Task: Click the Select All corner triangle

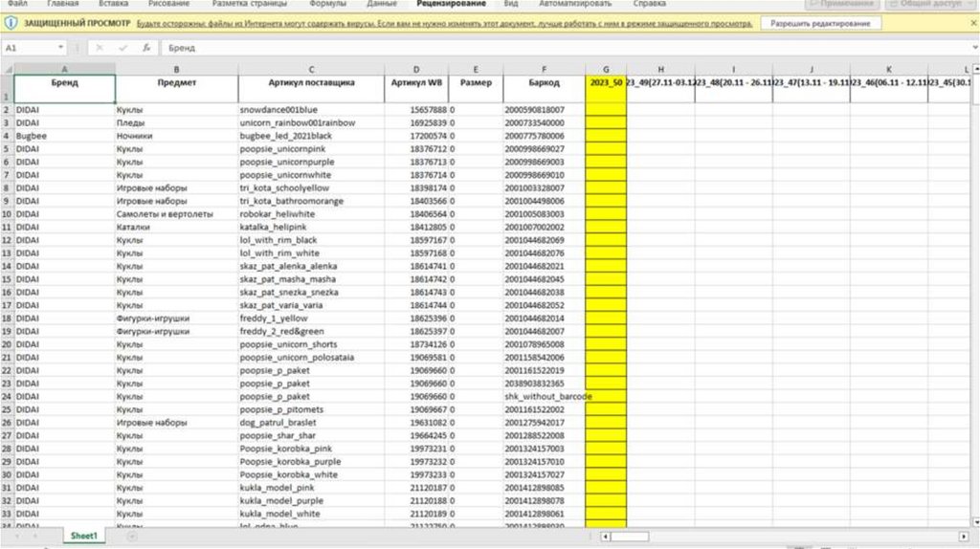Action: point(7,69)
